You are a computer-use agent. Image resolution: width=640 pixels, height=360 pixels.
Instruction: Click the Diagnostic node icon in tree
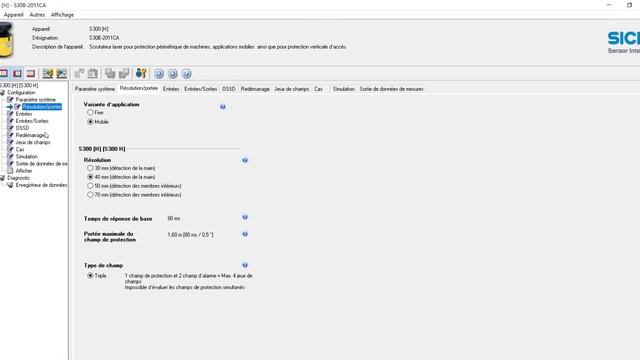[x=2, y=178]
